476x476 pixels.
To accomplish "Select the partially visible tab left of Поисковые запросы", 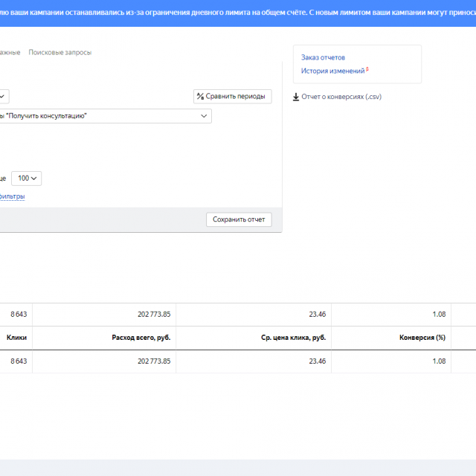I will click(10, 52).
